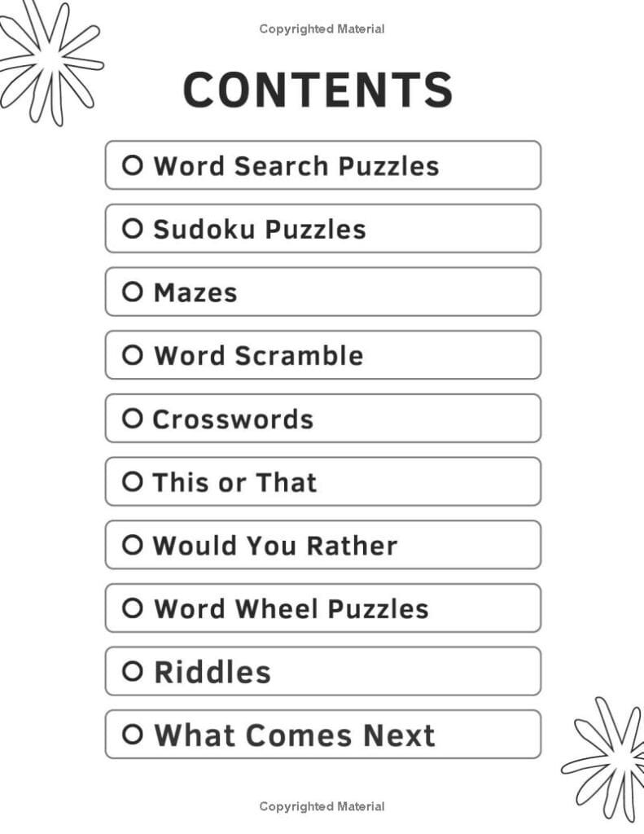Mark the circle before Would You Rather

coord(133,545)
